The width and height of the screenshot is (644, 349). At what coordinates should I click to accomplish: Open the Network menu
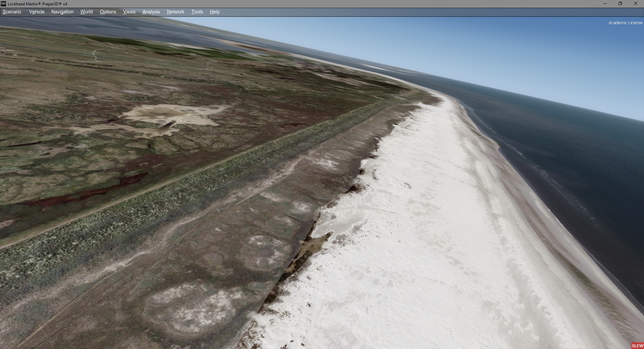pos(175,12)
